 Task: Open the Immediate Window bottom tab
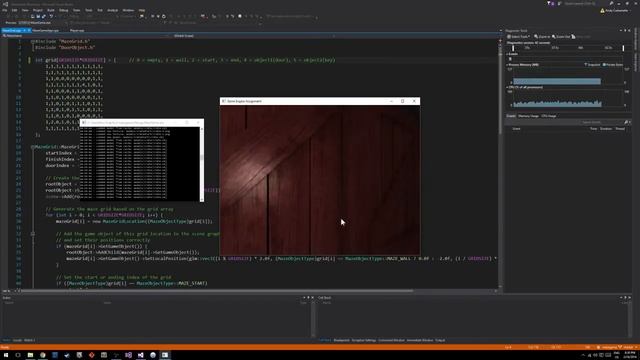pos(420,340)
